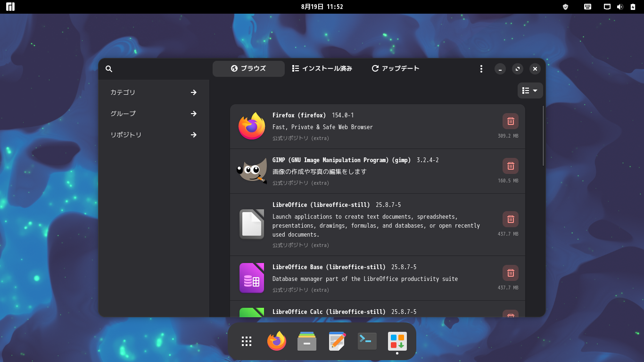
Task: Remove LibreOffice using its trash button
Action: pyautogui.click(x=511, y=219)
